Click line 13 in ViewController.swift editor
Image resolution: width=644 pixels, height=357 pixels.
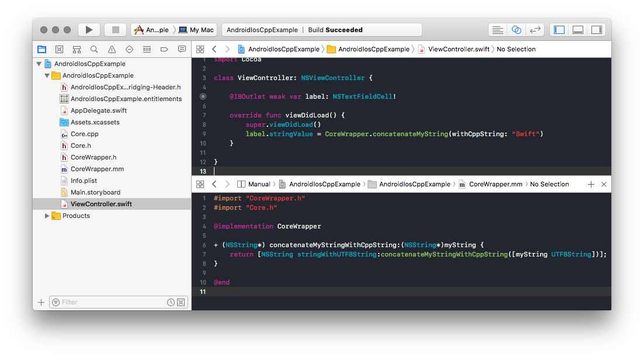tap(401, 171)
